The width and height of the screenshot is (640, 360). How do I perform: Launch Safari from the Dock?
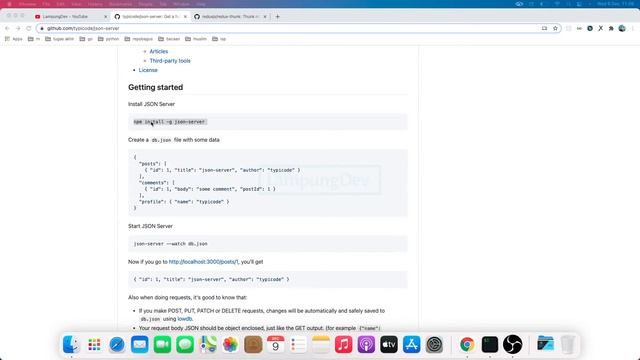117,344
